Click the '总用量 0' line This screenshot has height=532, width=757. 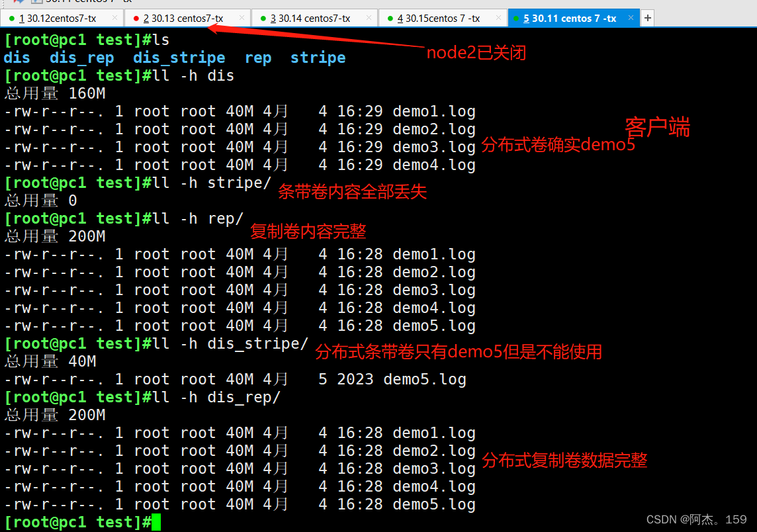40,200
